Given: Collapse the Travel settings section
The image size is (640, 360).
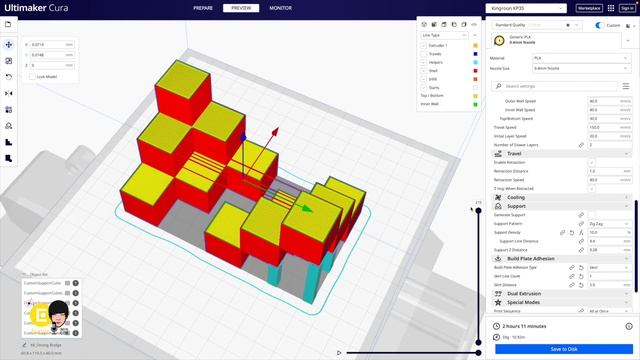Looking at the screenshot, I should pyautogui.click(x=562, y=154).
